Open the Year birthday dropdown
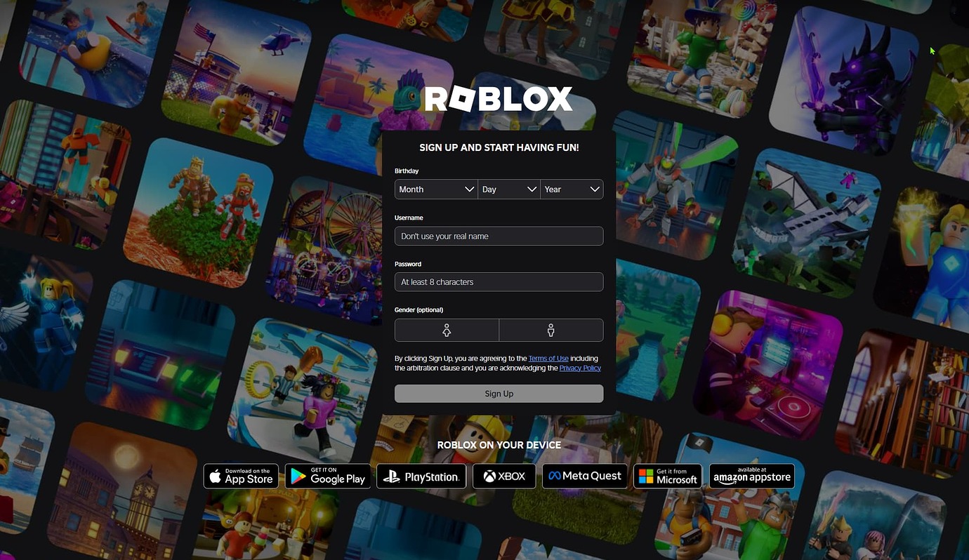Screen dimensions: 969x560 (572, 189)
